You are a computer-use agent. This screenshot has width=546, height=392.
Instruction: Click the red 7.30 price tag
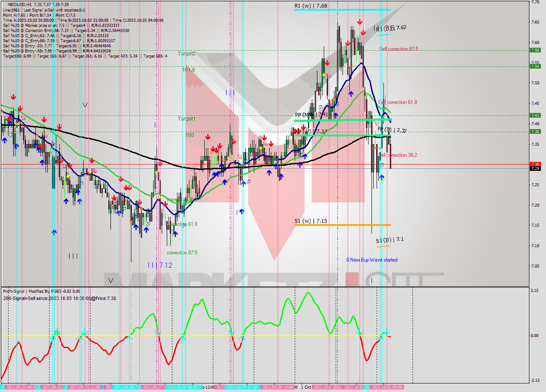tap(535, 164)
